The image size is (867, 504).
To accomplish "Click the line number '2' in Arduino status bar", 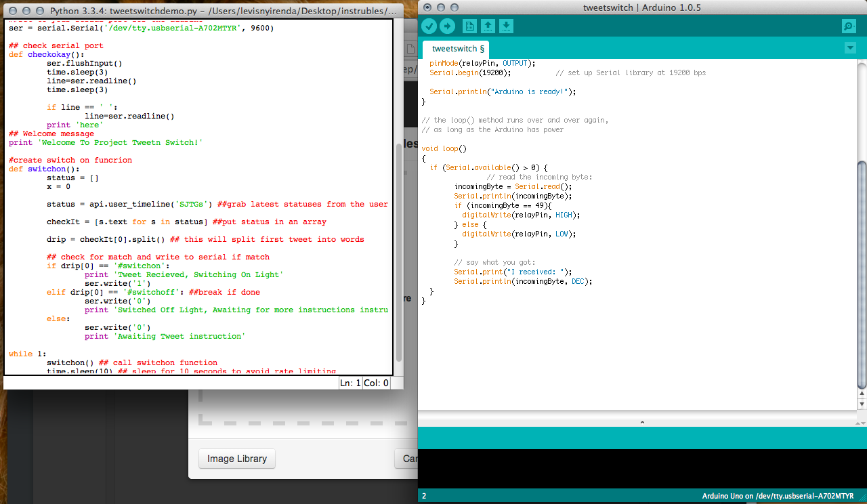I will pos(424,496).
